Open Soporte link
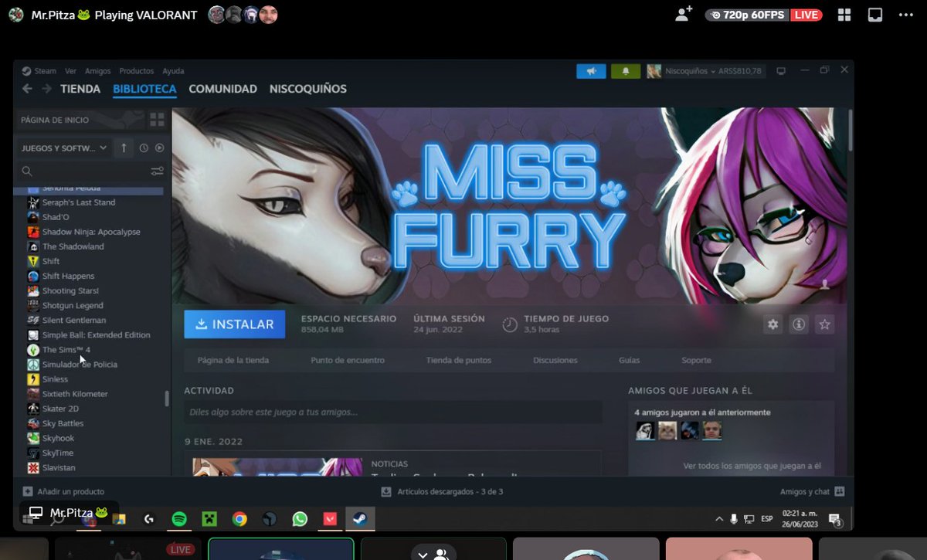This screenshot has height=560, width=927. tap(696, 361)
